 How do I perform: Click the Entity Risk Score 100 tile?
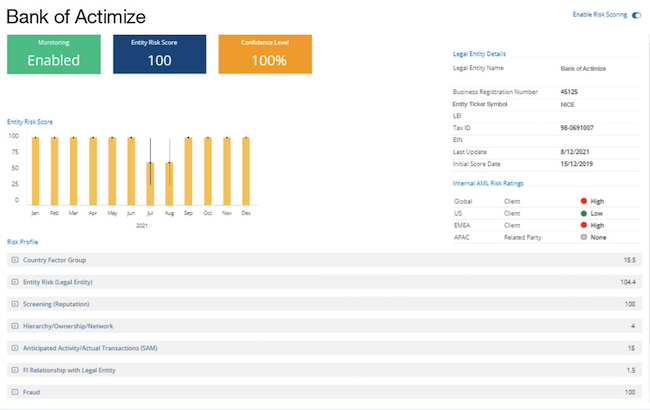(160, 54)
